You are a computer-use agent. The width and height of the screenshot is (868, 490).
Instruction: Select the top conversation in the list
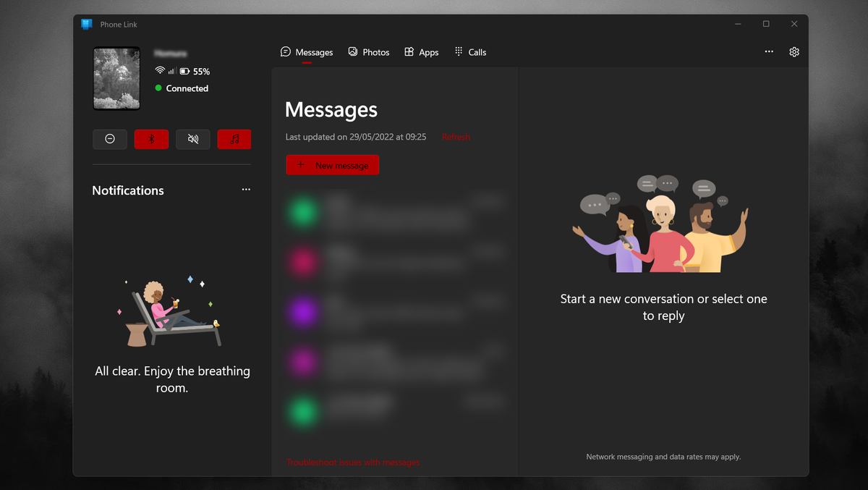click(x=394, y=211)
